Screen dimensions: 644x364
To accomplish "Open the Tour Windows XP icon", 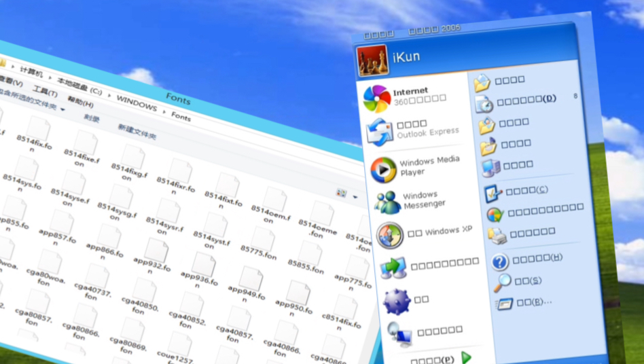I will [x=389, y=235].
